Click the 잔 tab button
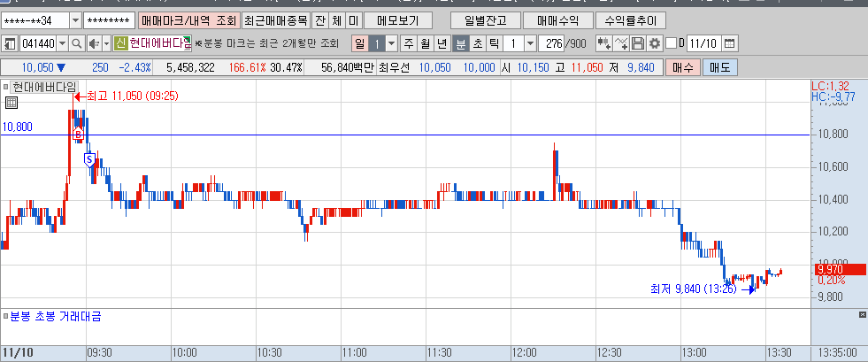 319,21
